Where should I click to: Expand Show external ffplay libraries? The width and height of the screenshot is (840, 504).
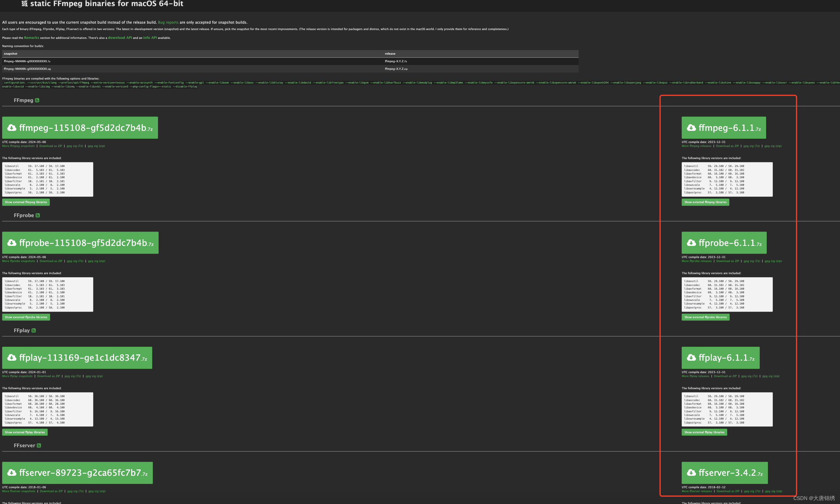pos(25,432)
